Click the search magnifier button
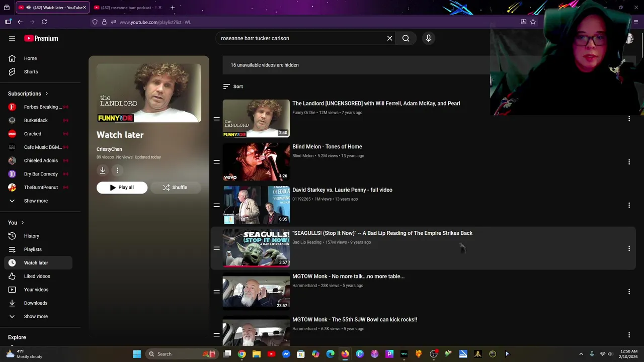644x362 pixels. [406, 38]
